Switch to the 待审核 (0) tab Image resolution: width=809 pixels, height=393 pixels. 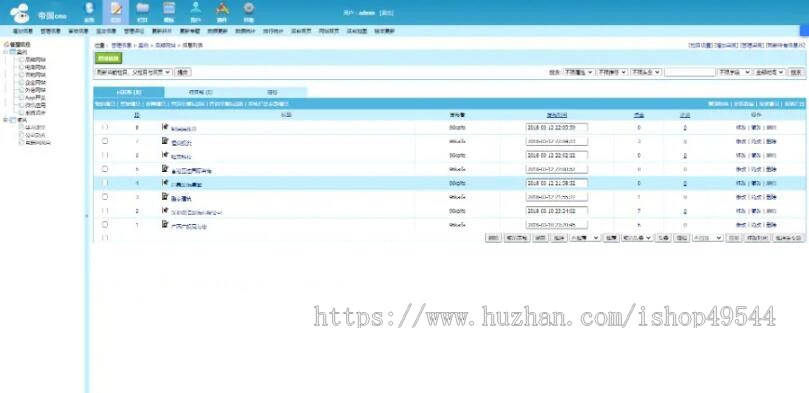[x=200, y=92]
